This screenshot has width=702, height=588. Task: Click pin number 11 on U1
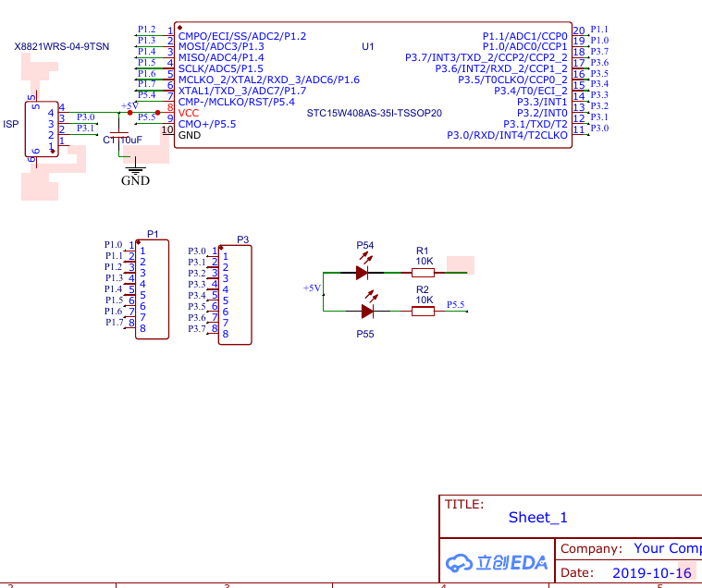point(579,129)
